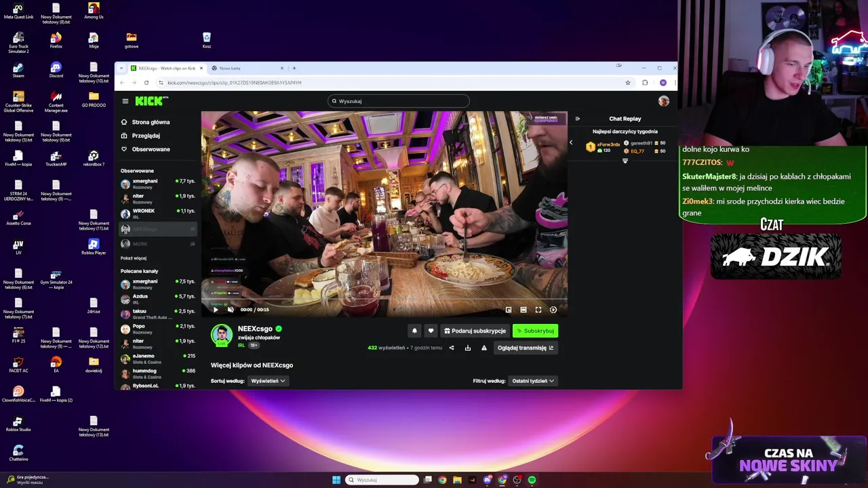Open the Ostatni tydzień filter dropdown
This screenshot has height=488, width=868.
coord(533,381)
